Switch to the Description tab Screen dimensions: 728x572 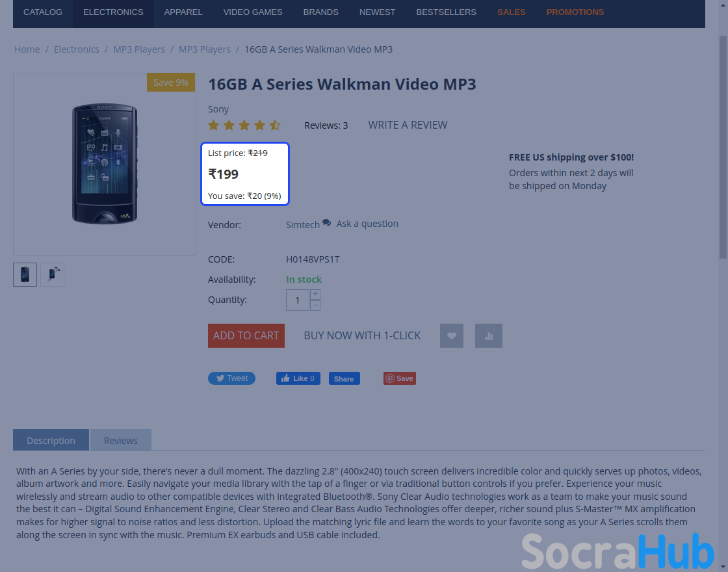[51, 440]
